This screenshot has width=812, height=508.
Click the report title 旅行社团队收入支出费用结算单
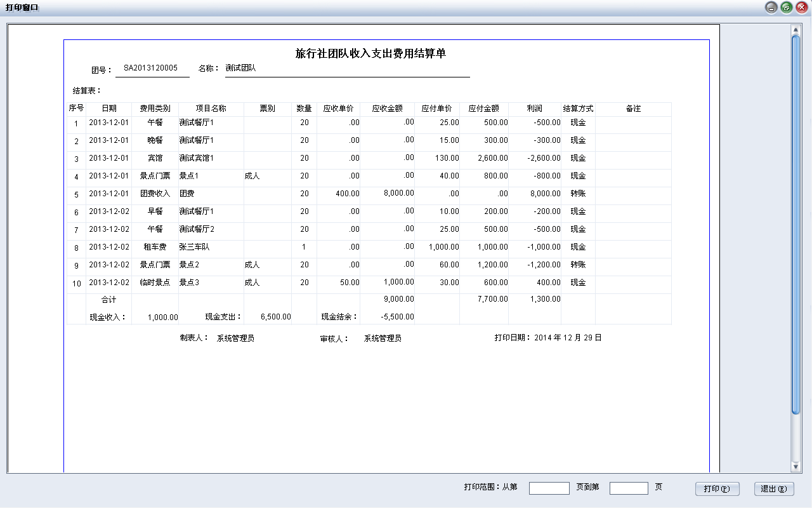pyautogui.click(x=371, y=53)
